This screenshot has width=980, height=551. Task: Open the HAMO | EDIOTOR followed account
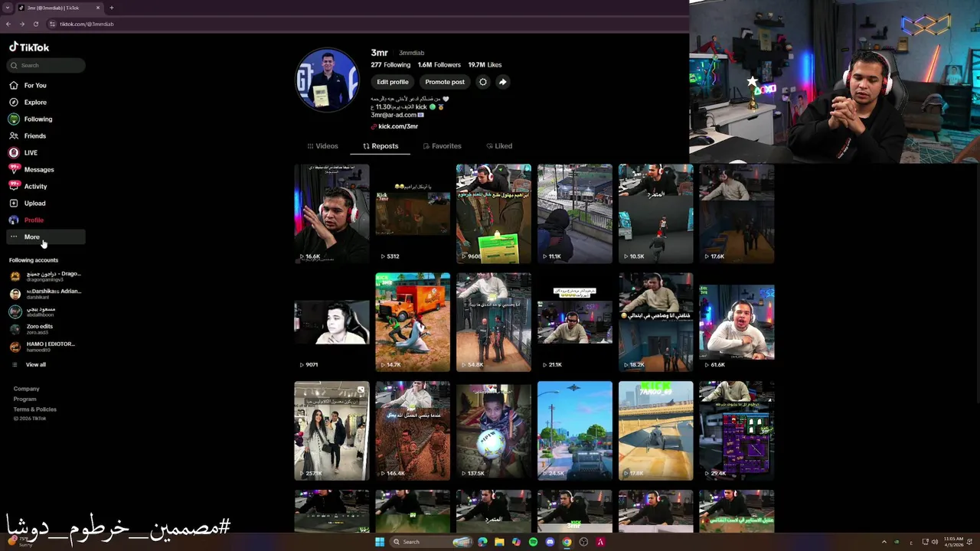coord(42,346)
